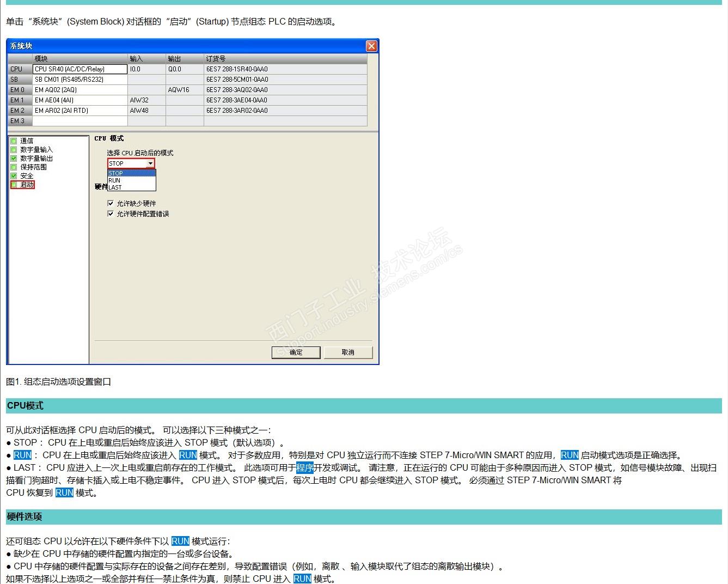Viewport: 728px width, 584px height.
Task: Click order number 6ES7 288-1SR40-0AA0
Action: pyautogui.click(x=286, y=69)
